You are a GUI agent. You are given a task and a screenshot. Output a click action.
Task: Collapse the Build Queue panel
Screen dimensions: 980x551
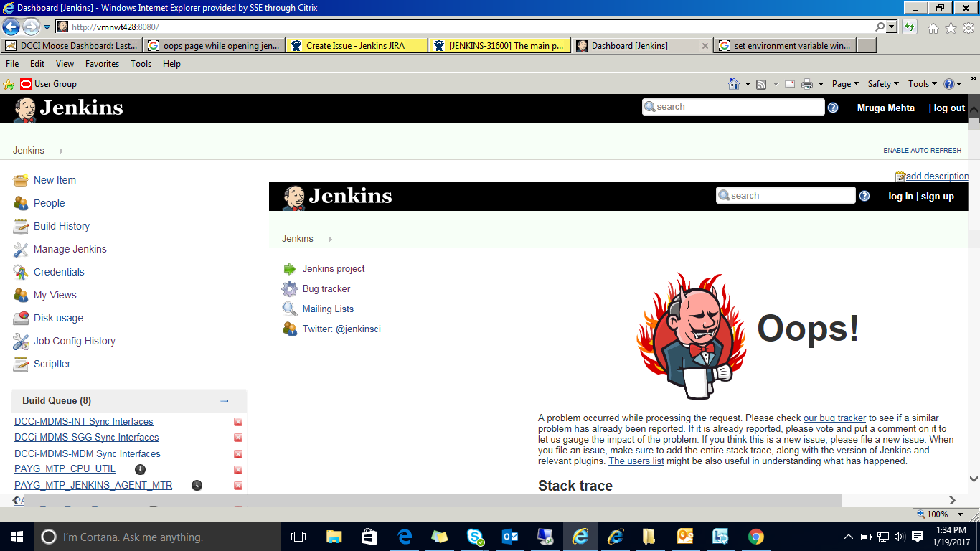[224, 401]
